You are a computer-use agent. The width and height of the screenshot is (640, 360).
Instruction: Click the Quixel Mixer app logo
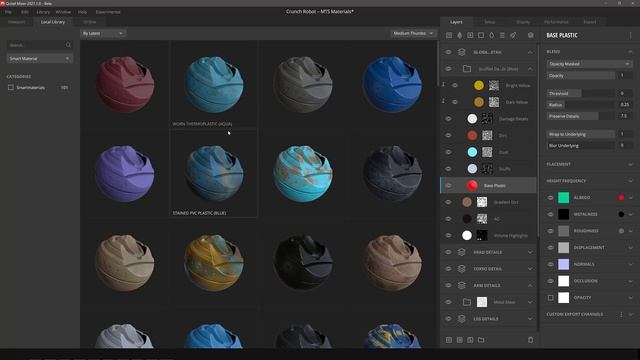[x=3, y=3]
